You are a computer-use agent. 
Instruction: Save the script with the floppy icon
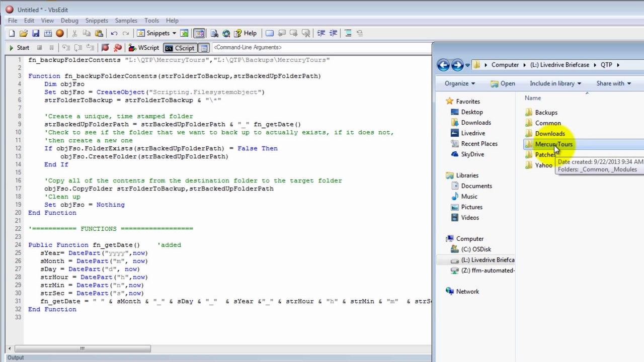[36, 33]
